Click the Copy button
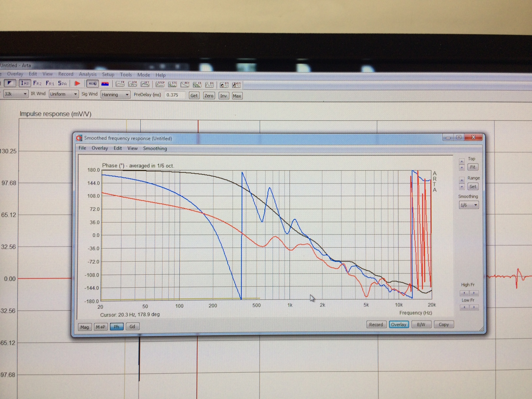The image size is (532, 399). point(443,324)
